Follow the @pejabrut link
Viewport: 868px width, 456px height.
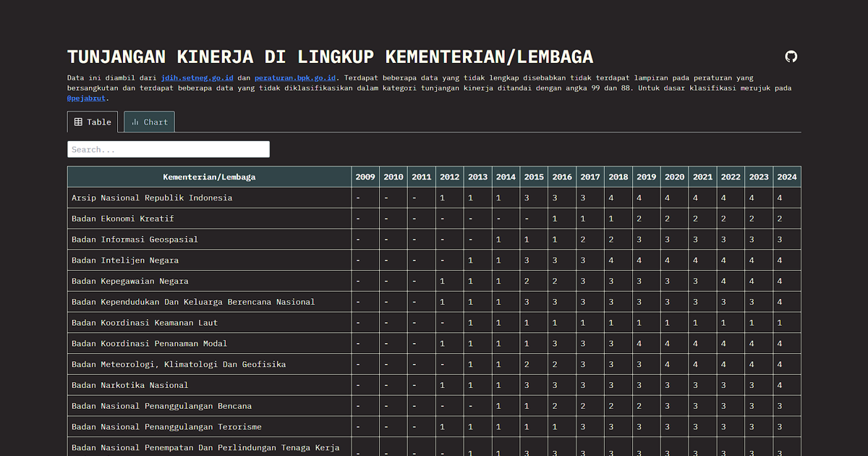tap(86, 98)
